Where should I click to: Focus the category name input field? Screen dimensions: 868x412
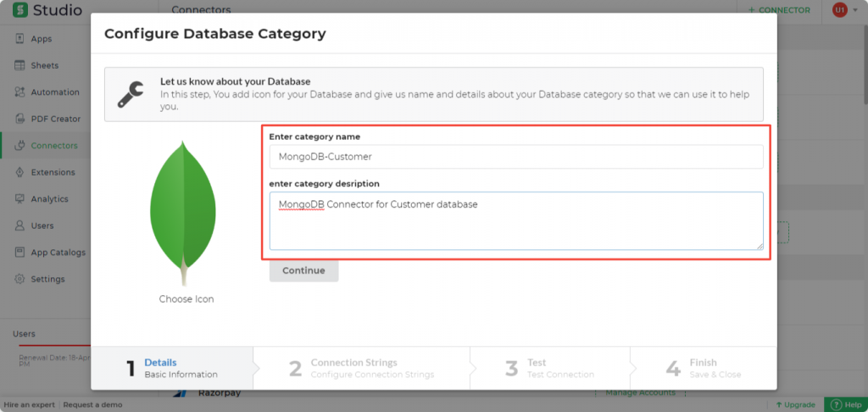click(x=515, y=157)
